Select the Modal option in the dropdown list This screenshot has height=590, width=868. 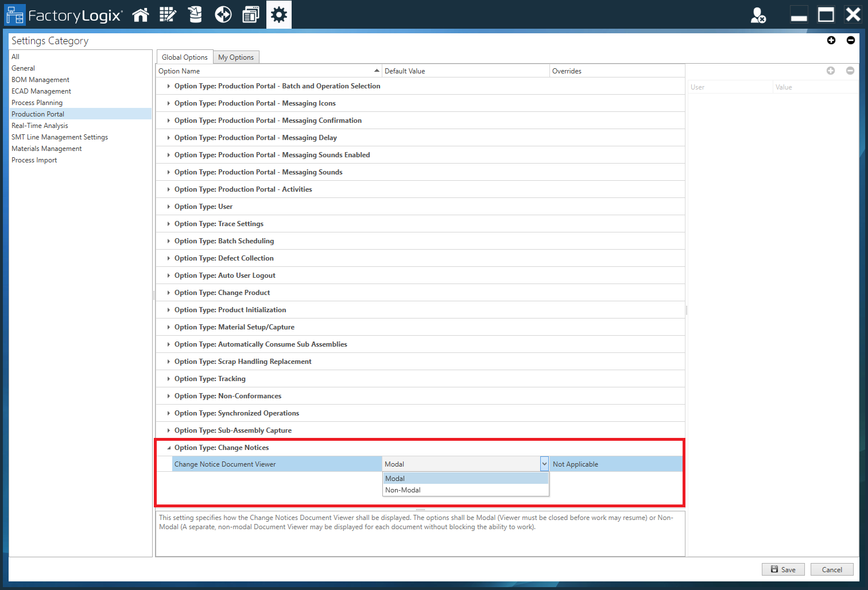coord(395,478)
